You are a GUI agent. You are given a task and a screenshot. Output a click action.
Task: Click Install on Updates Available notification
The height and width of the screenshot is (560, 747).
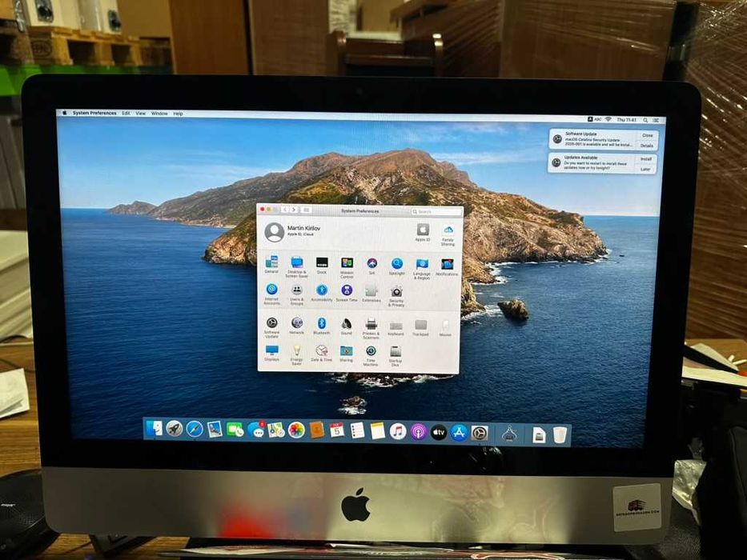coord(645,158)
